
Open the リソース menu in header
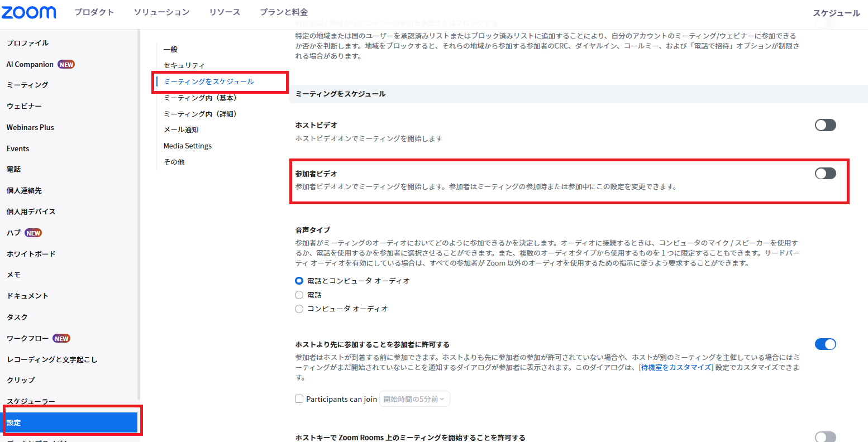(225, 12)
